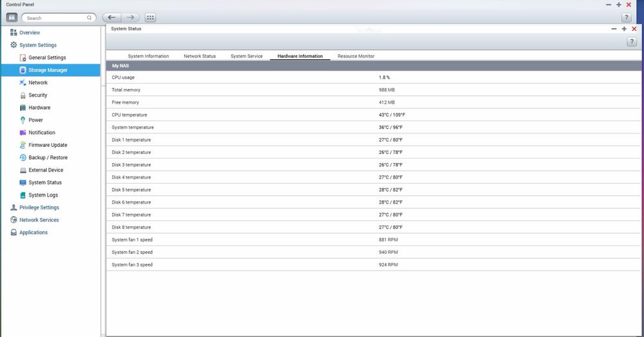This screenshot has width=644, height=337.
Task: Open System Logs in sidebar
Action: coord(43,195)
